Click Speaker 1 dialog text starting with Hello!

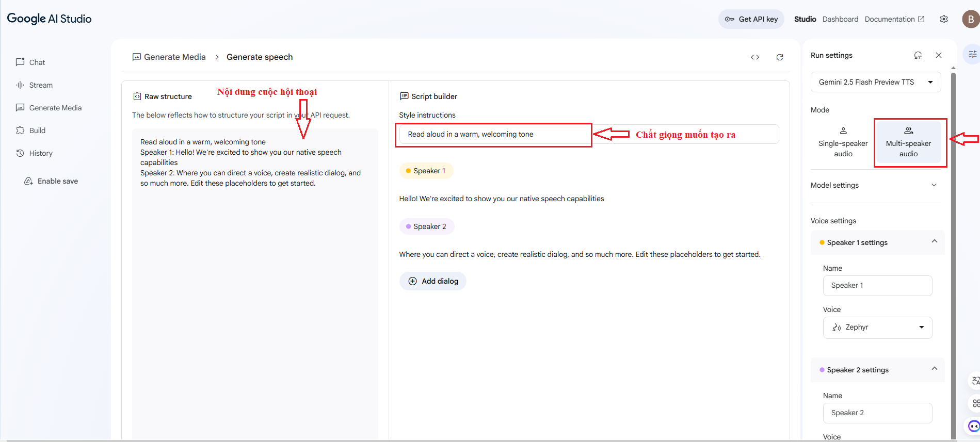[x=501, y=199]
